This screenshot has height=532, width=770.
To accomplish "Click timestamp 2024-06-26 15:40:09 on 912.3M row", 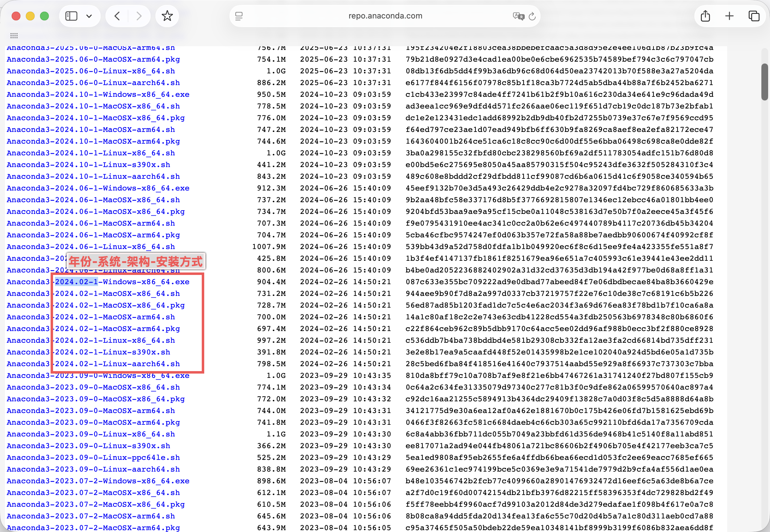I will 345,188.
